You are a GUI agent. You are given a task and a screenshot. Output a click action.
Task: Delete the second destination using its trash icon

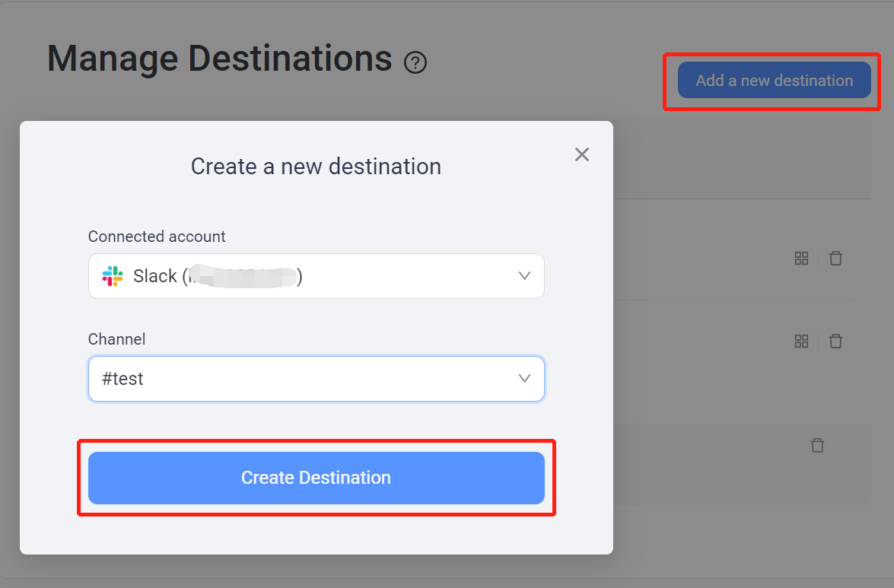pyautogui.click(x=835, y=342)
